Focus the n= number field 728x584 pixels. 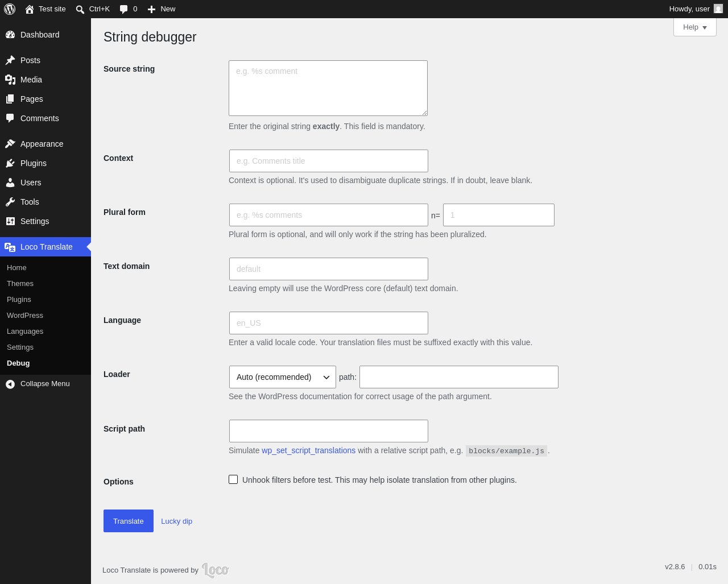click(x=499, y=215)
